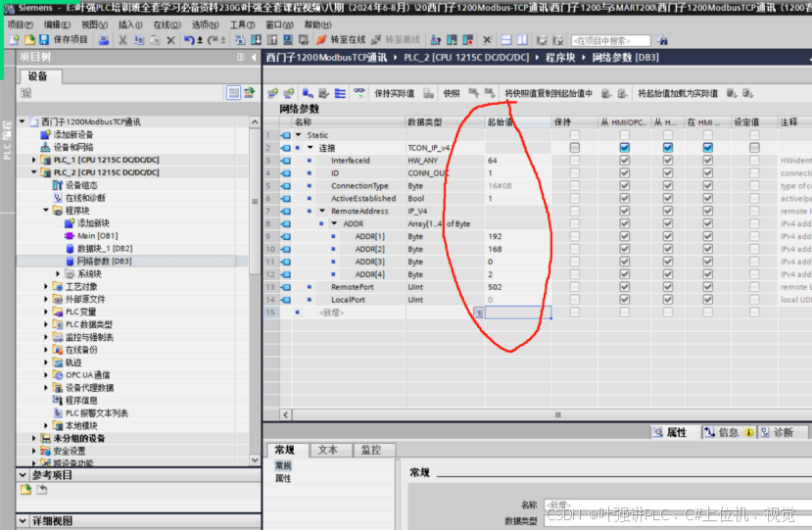Click the Delete X icon in the toolbar

pos(170,40)
